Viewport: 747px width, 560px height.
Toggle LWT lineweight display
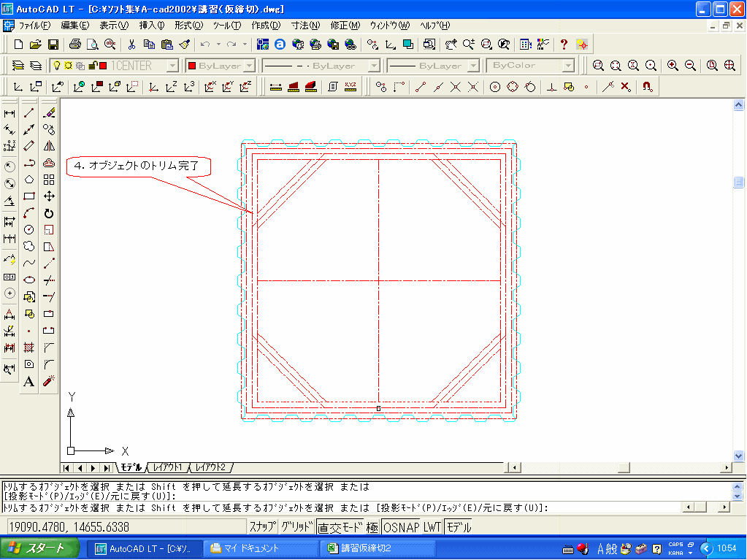432,527
